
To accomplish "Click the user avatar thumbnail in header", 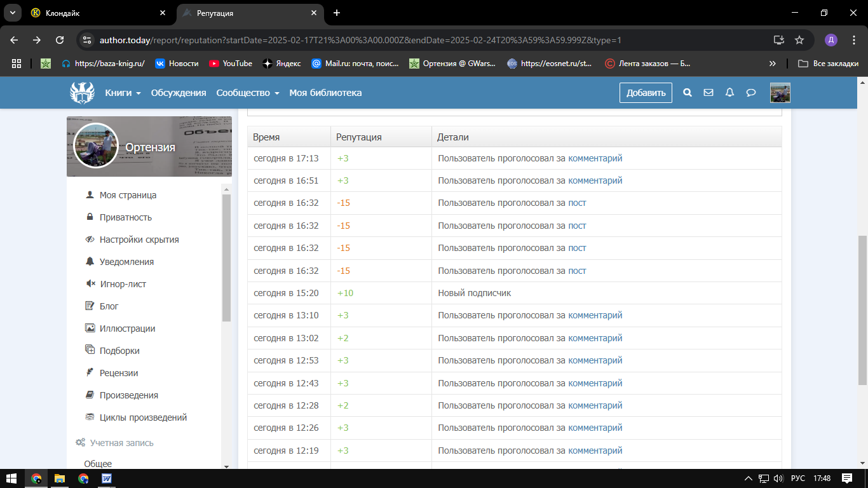I will tap(780, 93).
